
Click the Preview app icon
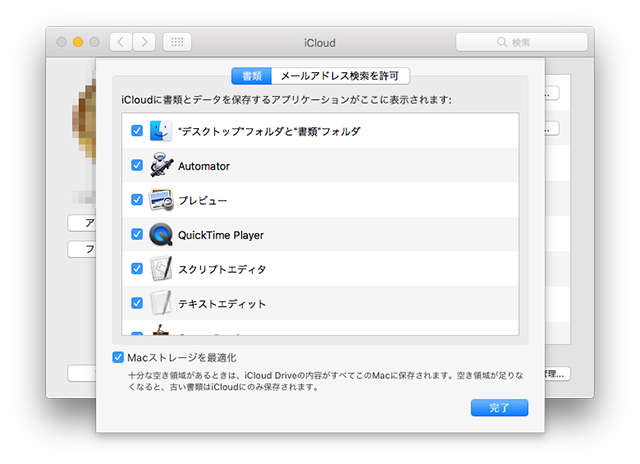point(161,200)
